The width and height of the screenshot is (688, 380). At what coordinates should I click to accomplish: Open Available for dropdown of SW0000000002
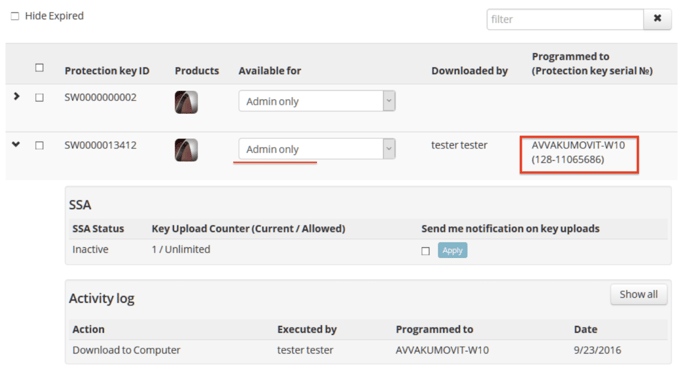(317, 101)
